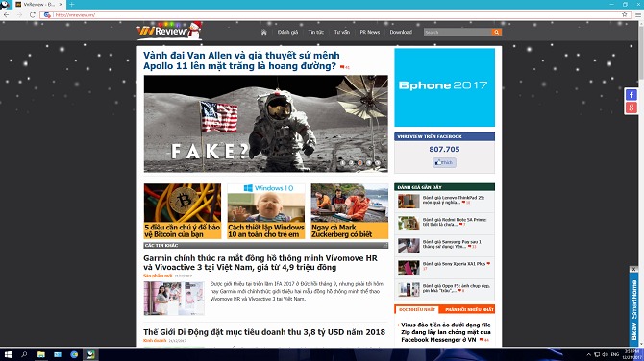Open the taskbar clock and date
Image resolution: width=644 pixels, height=361 pixels.
pos(632,354)
